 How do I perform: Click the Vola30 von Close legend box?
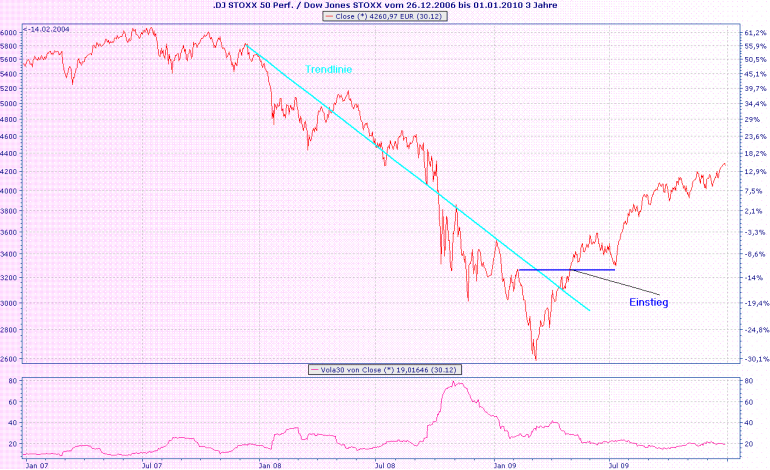[x=385, y=370]
